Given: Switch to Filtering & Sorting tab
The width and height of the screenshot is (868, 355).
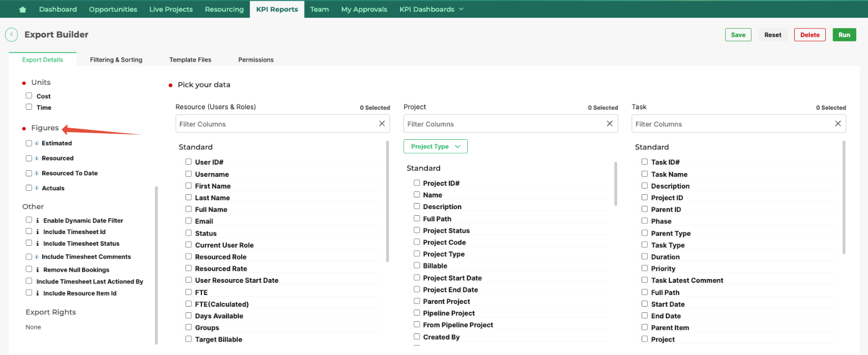Looking at the screenshot, I should coord(116,60).
